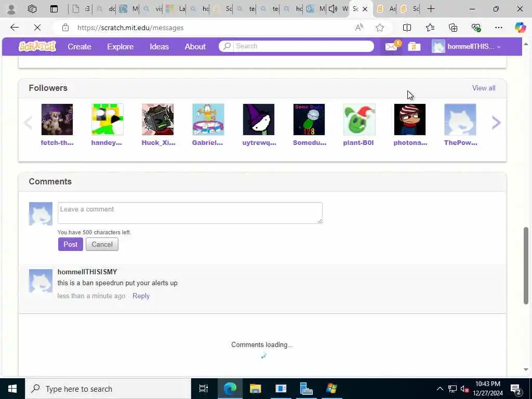The image size is (532, 399).
Task: Click the magnifier icon in Scratch search
Action: coord(227,46)
